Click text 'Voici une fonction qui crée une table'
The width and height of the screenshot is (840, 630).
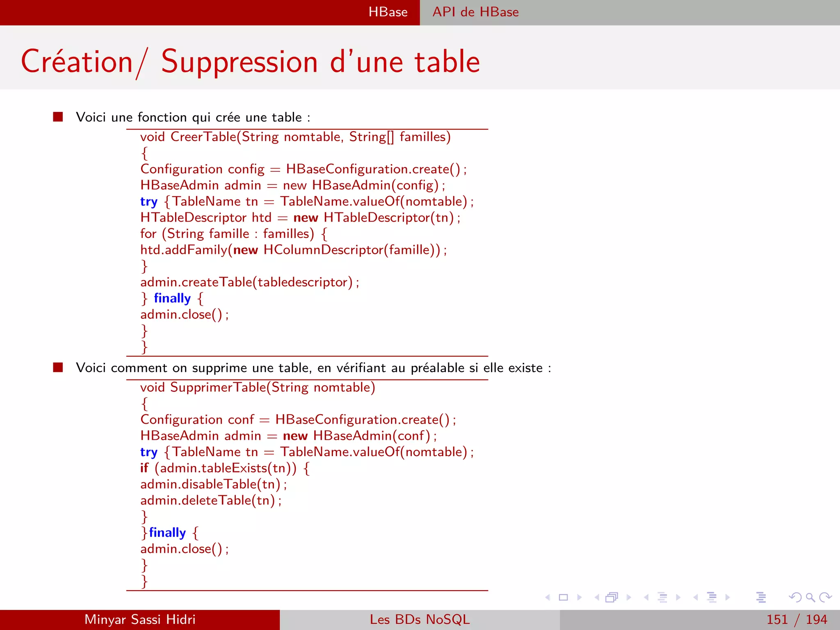pyautogui.click(x=189, y=117)
